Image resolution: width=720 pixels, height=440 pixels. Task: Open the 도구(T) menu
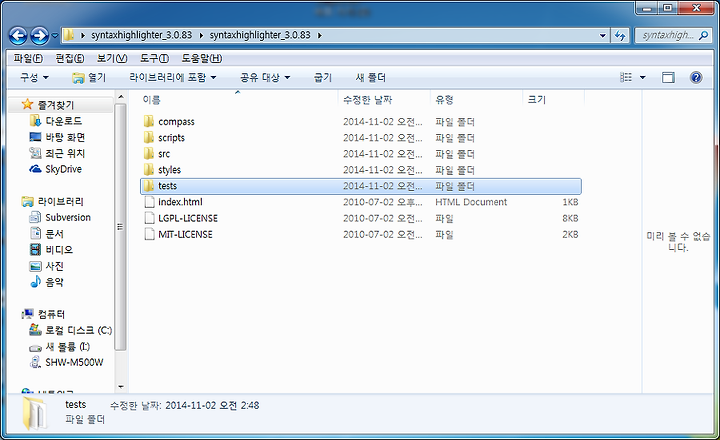click(x=154, y=58)
